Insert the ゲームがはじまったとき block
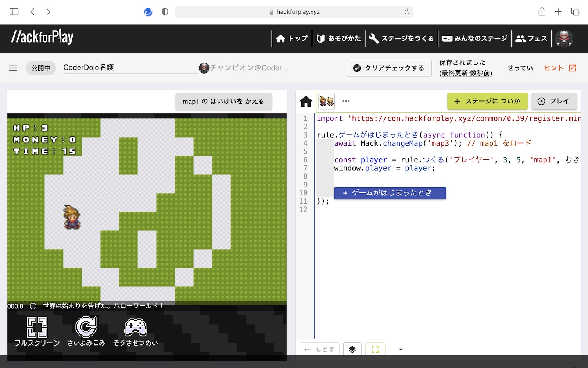Screen dimensions: 588x368 tap(390, 193)
